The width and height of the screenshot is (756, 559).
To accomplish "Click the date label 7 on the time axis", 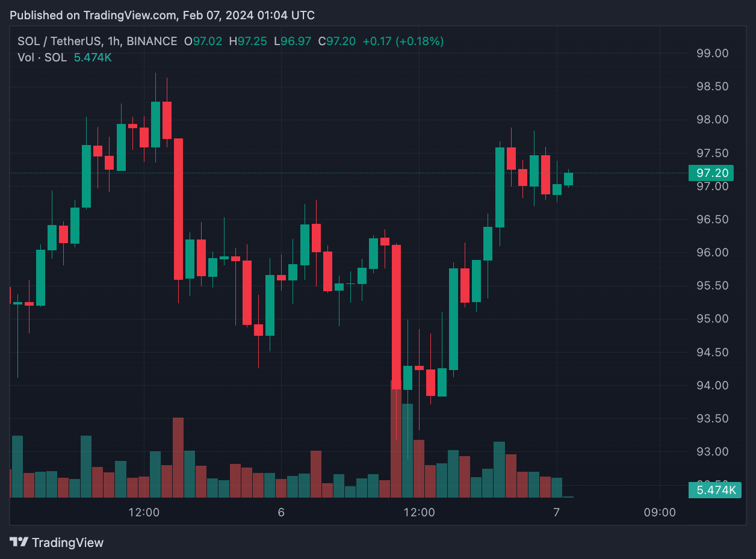I will coord(557,513).
